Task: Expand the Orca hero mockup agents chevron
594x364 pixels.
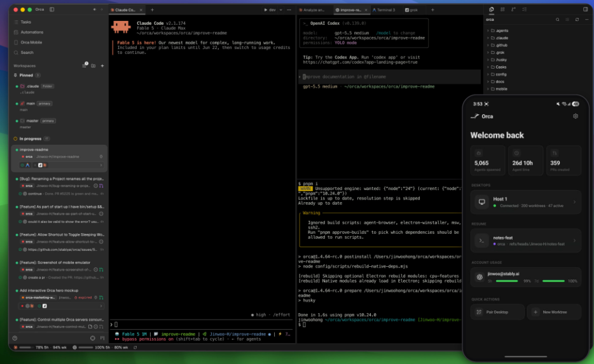Action: 101,306
